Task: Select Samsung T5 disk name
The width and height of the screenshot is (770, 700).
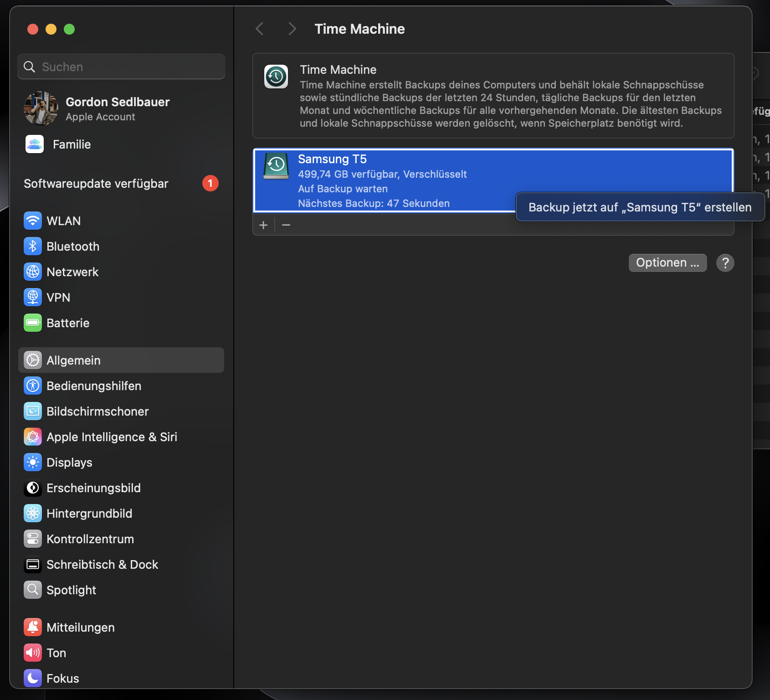Action: coord(332,159)
